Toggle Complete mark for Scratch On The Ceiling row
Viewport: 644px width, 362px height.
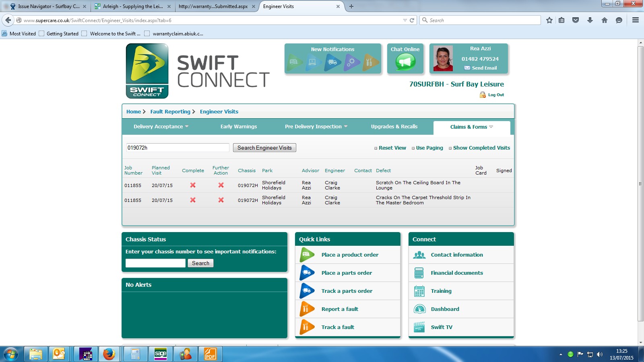[193, 185]
